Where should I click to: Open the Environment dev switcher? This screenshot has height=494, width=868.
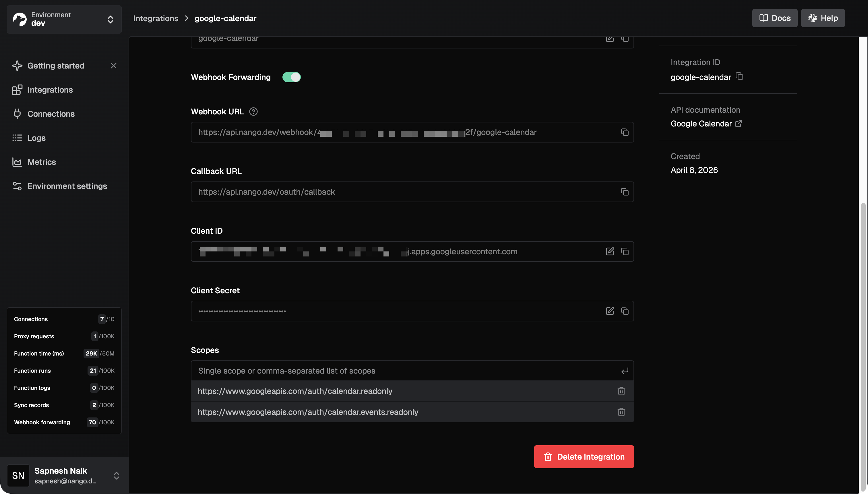point(64,19)
